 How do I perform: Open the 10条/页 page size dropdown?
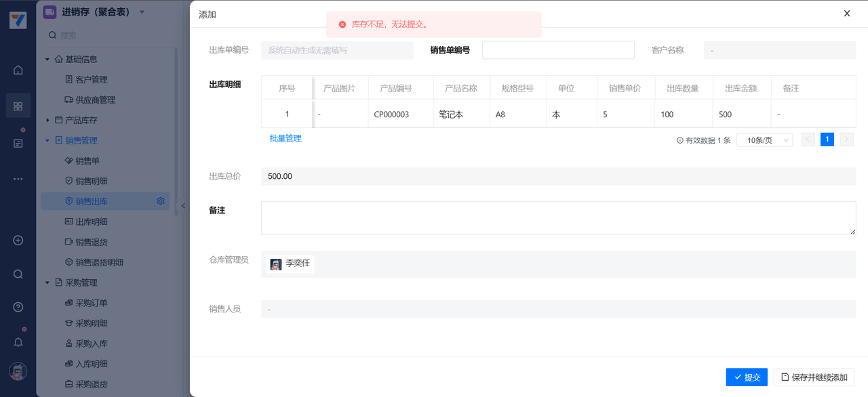(764, 140)
